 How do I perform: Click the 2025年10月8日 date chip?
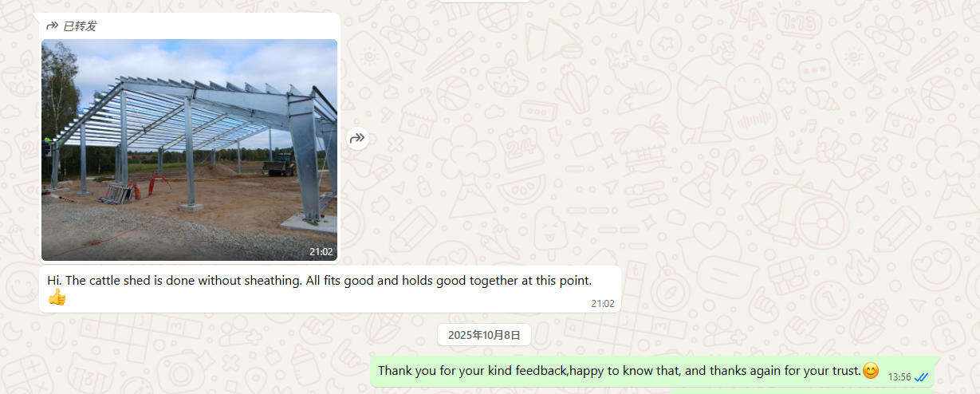(484, 335)
